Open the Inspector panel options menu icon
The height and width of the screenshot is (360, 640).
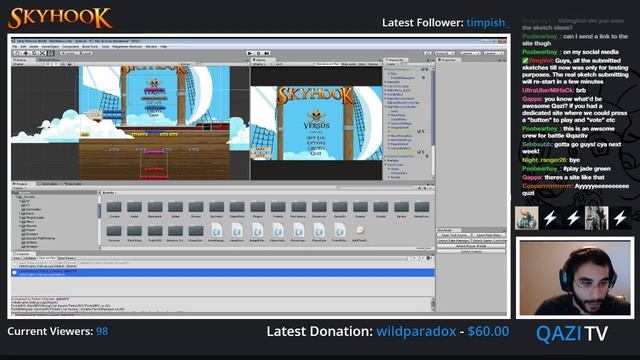(x=504, y=60)
